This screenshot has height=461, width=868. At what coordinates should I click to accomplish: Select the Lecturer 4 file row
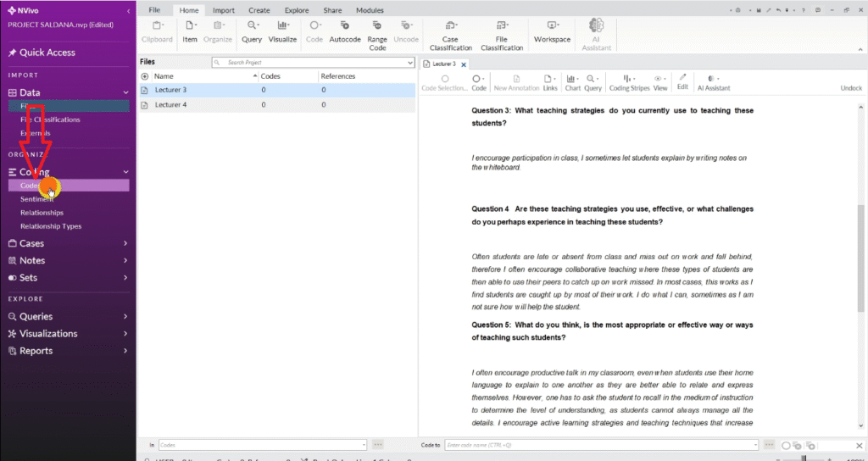click(170, 105)
